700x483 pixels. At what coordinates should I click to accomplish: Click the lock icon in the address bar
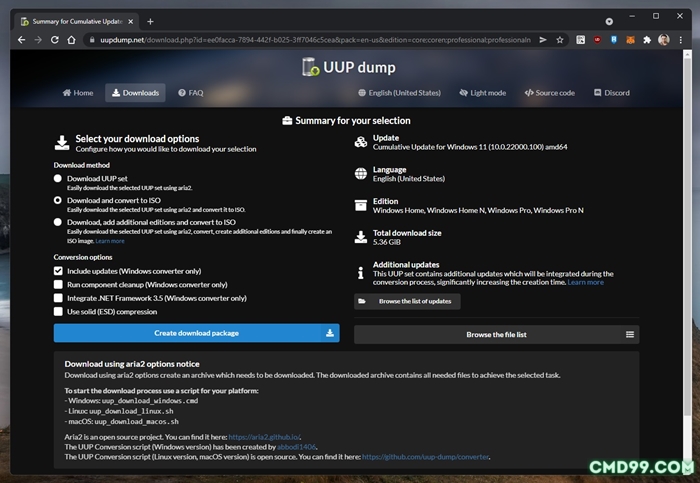click(92, 40)
